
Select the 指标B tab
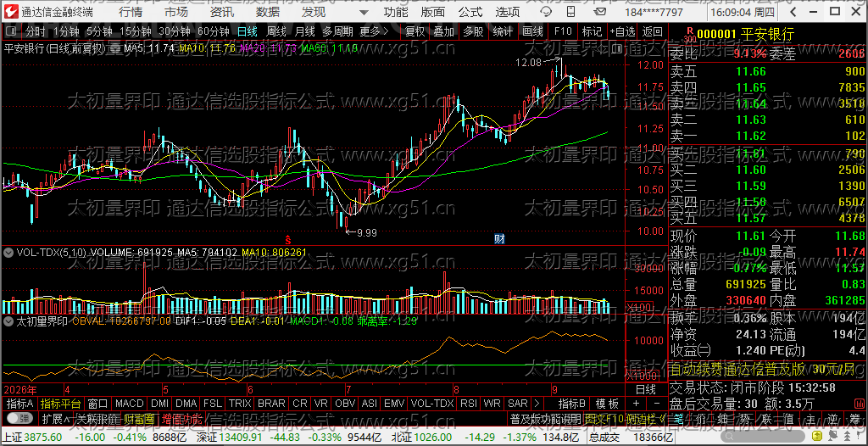[x=572, y=404]
